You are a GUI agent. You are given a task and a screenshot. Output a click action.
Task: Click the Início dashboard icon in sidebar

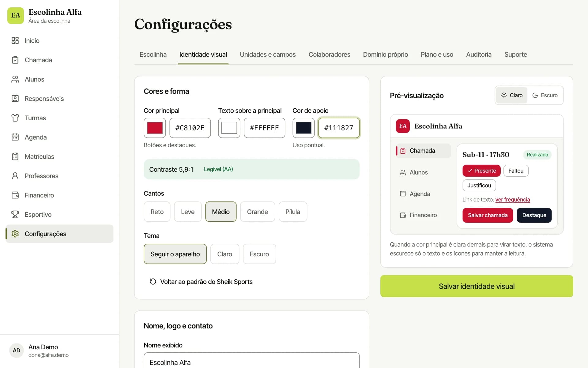click(x=15, y=40)
